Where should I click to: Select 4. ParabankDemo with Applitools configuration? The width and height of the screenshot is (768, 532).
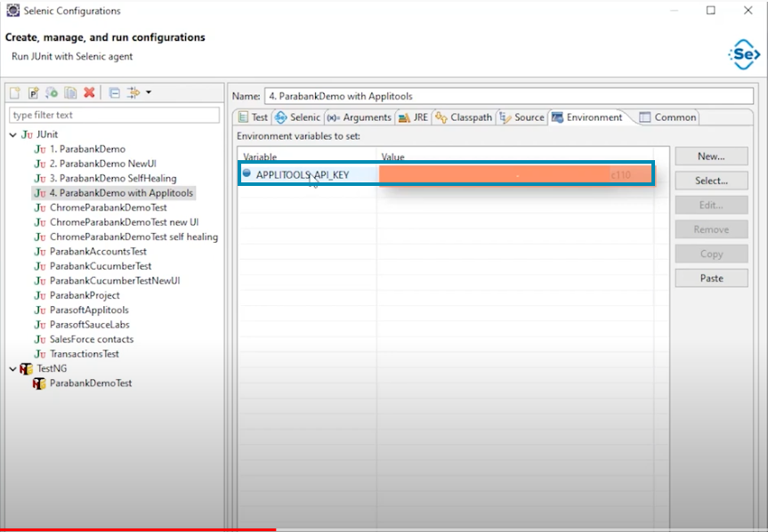tap(114, 193)
